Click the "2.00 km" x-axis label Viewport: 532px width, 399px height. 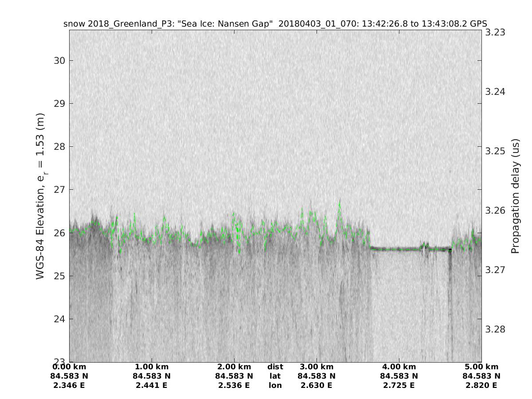click(x=234, y=367)
